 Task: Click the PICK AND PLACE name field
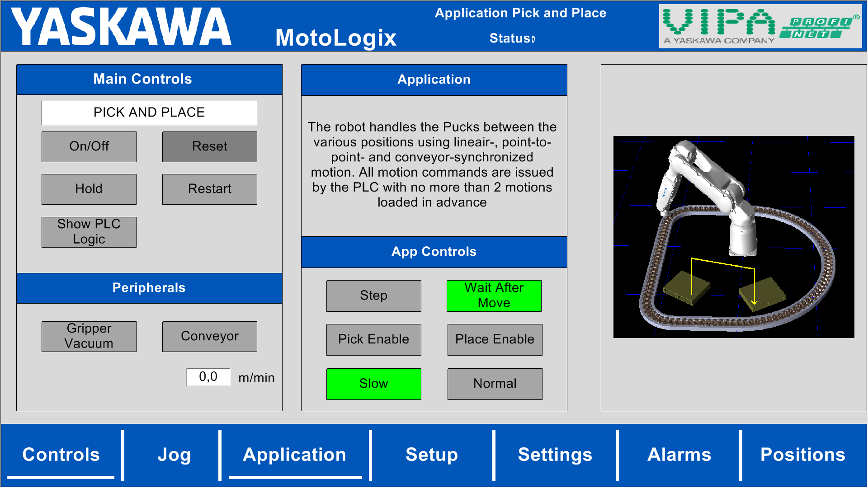point(149,113)
